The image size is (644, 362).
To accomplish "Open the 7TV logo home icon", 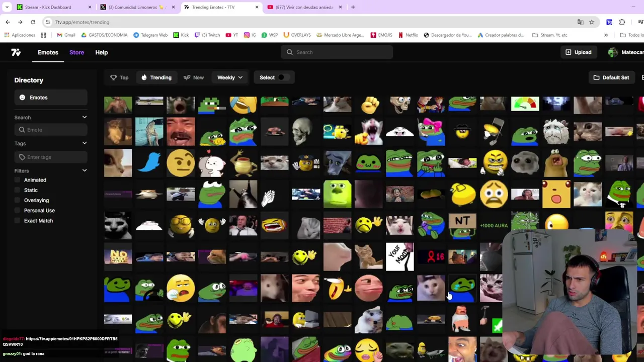I will [16, 52].
